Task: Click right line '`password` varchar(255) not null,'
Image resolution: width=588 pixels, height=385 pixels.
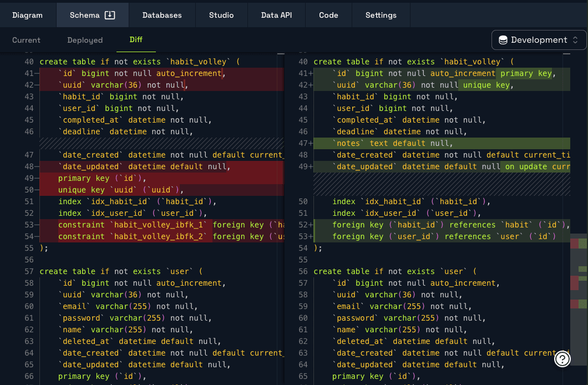Action: point(409,318)
